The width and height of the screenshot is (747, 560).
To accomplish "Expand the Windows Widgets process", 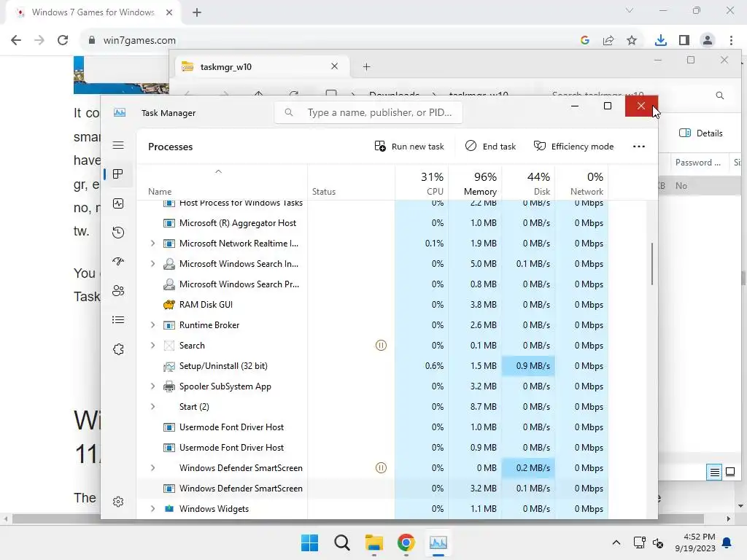I will point(152,508).
